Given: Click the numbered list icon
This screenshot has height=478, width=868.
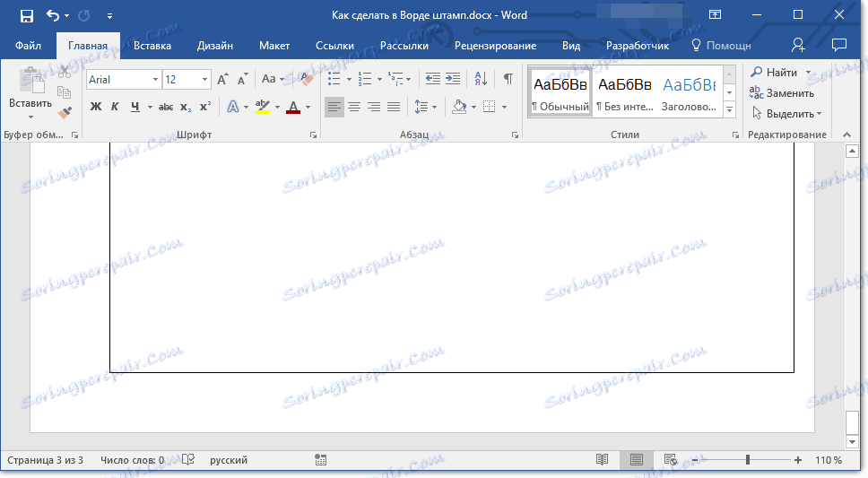Looking at the screenshot, I should tap(365, 79).
